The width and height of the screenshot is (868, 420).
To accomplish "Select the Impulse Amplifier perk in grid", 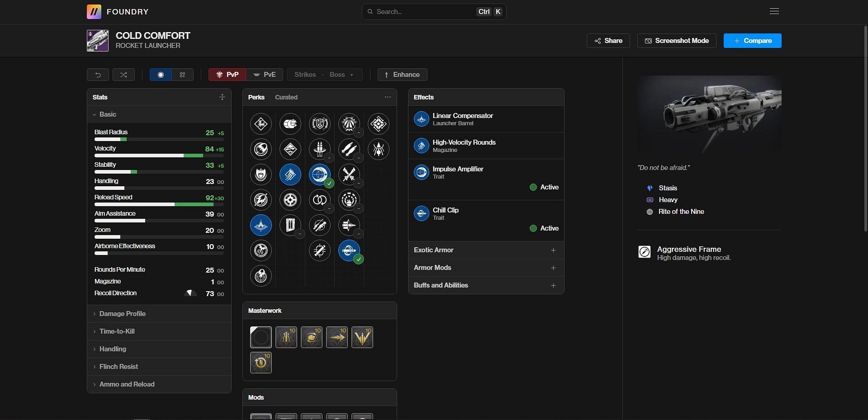I will [319, 175].
